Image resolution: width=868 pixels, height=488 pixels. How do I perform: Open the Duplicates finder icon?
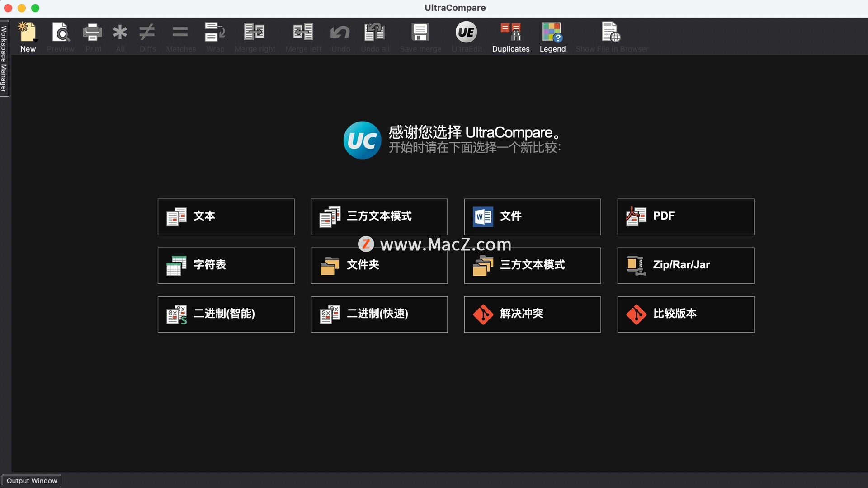click(511, 33)
